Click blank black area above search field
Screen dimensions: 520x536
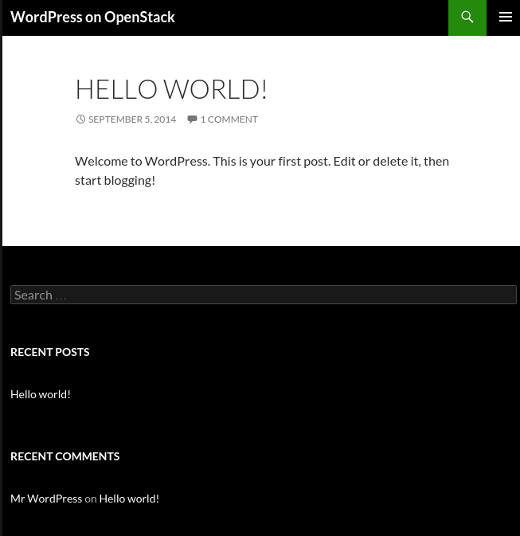tap(260, 265)
